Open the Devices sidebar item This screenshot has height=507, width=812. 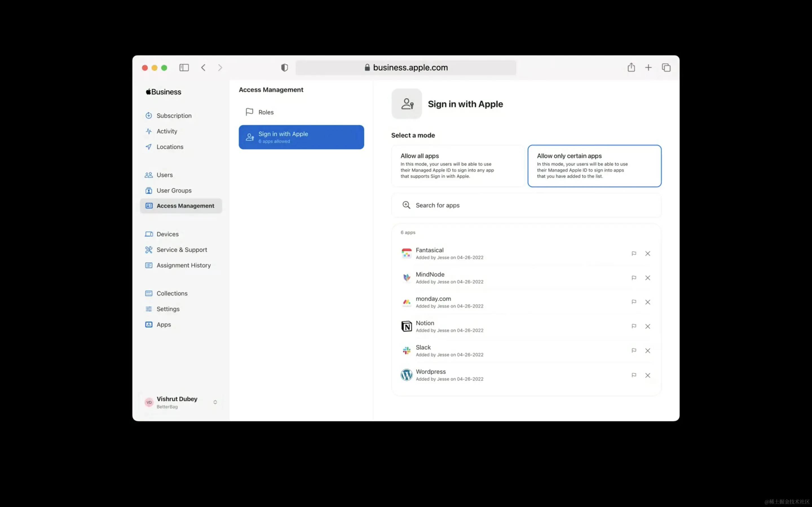167,234
